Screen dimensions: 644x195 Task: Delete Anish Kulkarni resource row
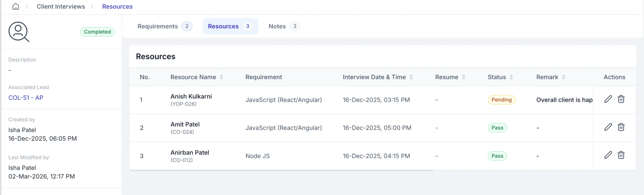[x=621, y=99]
